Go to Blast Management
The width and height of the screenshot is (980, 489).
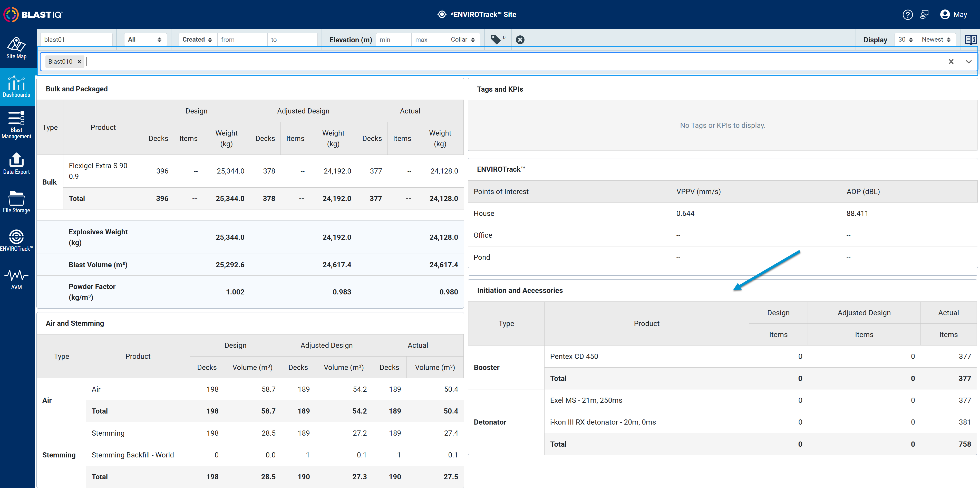tap(16, 125)
